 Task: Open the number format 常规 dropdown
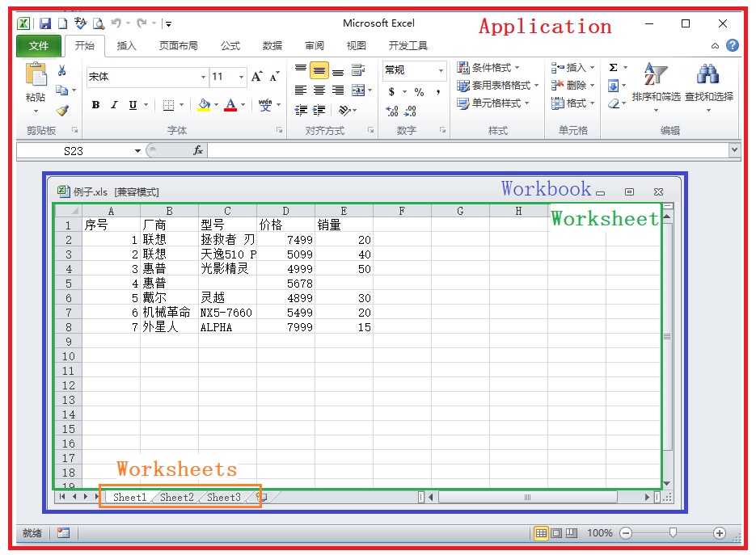(x=441, y=70)
